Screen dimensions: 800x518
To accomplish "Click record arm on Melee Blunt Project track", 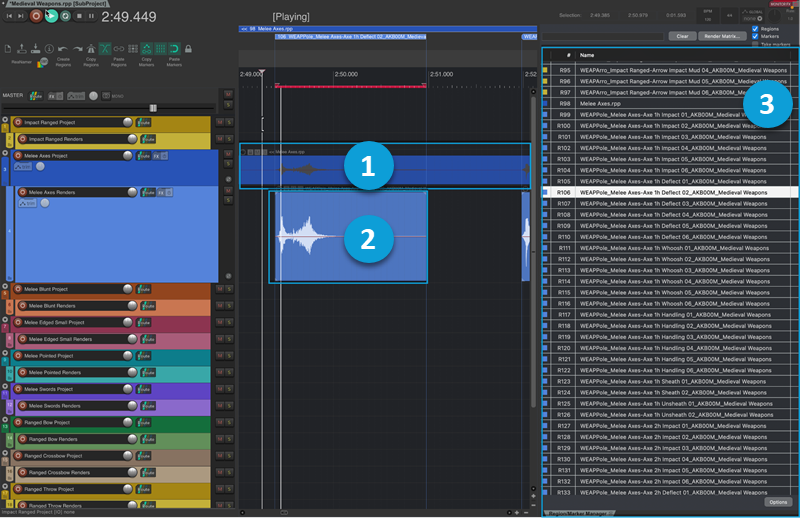I will pyautogui.click(x=20, y=289).
